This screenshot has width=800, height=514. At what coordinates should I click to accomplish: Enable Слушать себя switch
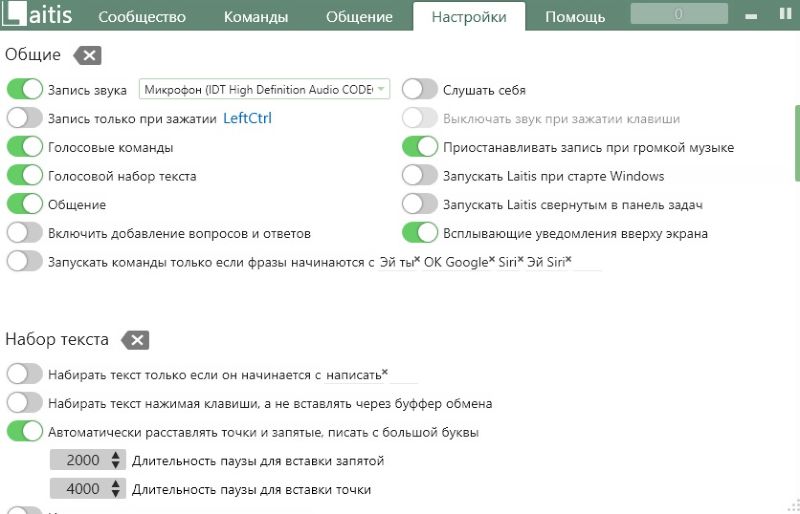click(x=420, y=90)
